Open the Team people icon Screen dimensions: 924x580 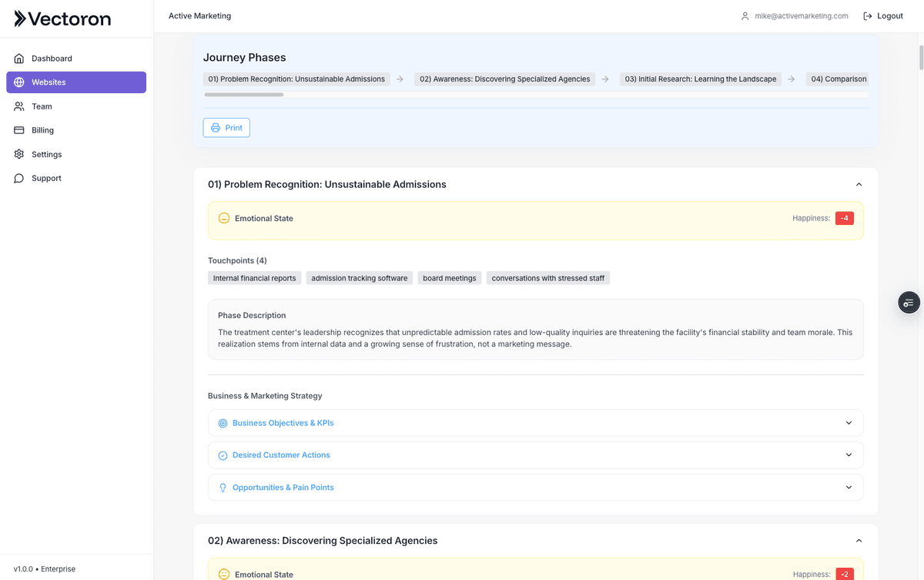(19, 106)
